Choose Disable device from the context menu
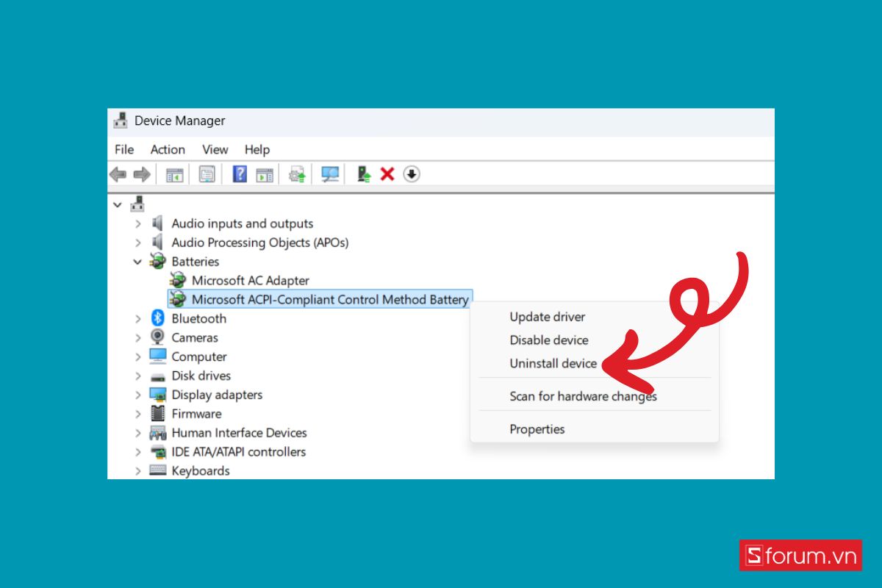 pyautogui.click(x=549, y=340)
